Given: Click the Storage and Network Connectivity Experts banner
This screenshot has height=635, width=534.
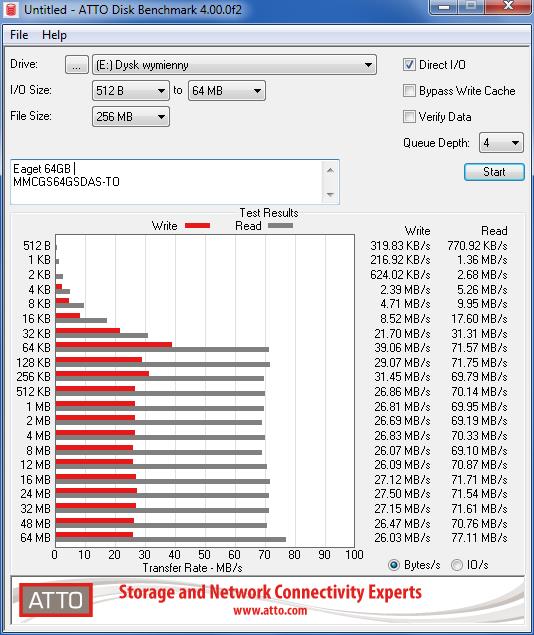Looking at the screenshot, I should tap(270, 592).
